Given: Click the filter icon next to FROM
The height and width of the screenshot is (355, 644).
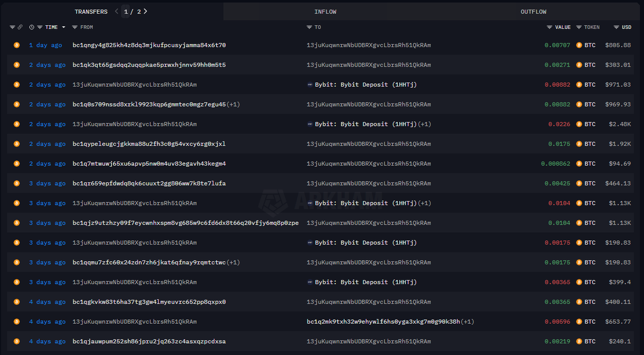Looking at the screenshot, I should point(75,27).
